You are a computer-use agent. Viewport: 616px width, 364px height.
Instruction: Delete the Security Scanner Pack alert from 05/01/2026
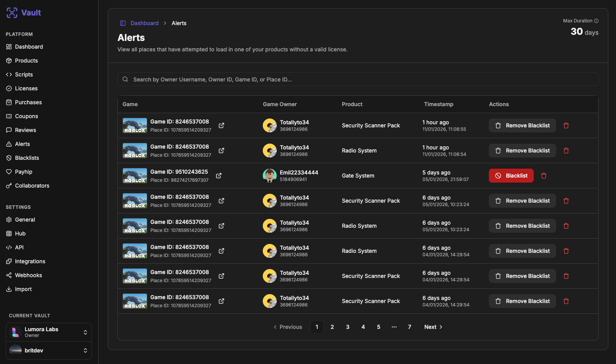566,201
